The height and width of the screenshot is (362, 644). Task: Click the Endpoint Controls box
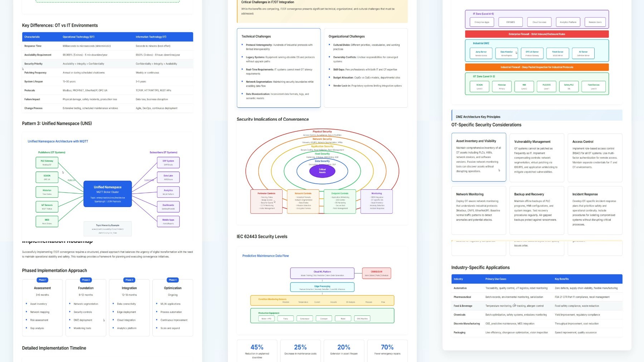[x=340, y=202]
